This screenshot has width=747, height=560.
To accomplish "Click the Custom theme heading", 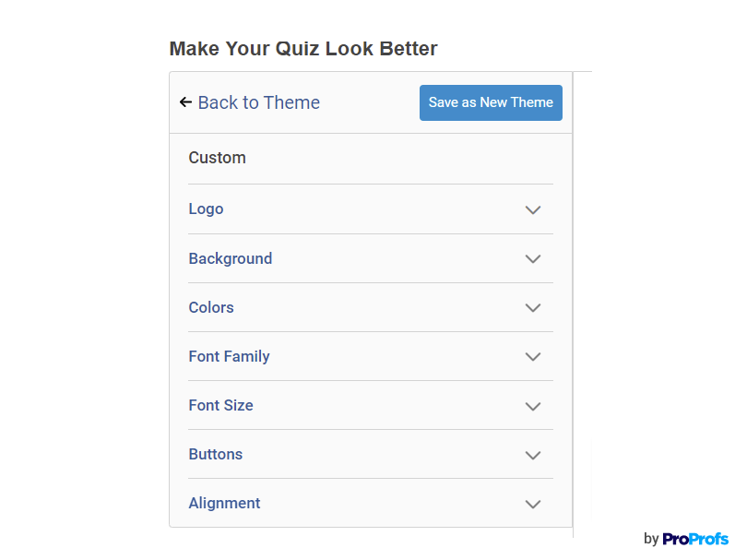I will [217, 158].
